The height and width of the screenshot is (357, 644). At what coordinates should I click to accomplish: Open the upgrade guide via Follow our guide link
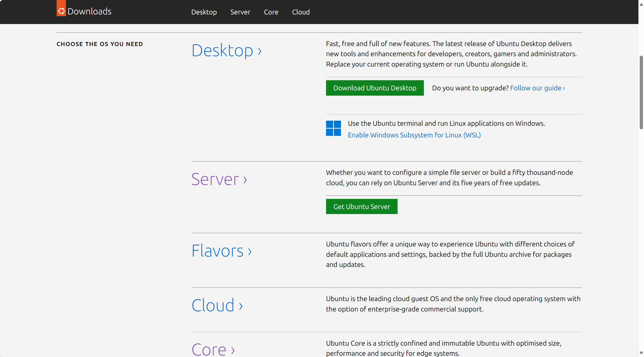(x=537, y=88)
